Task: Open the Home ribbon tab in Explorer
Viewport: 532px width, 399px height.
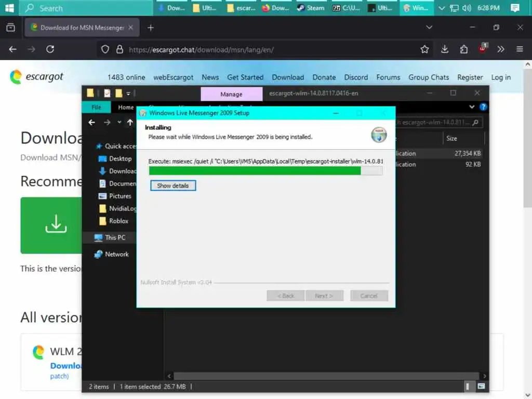Action: pyautogui.click(x=126, y=107)
